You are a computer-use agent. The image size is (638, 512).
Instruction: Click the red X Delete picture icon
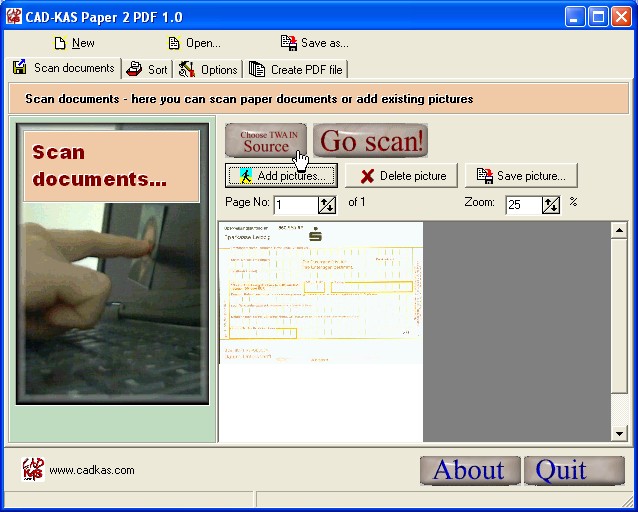point(367,176)
